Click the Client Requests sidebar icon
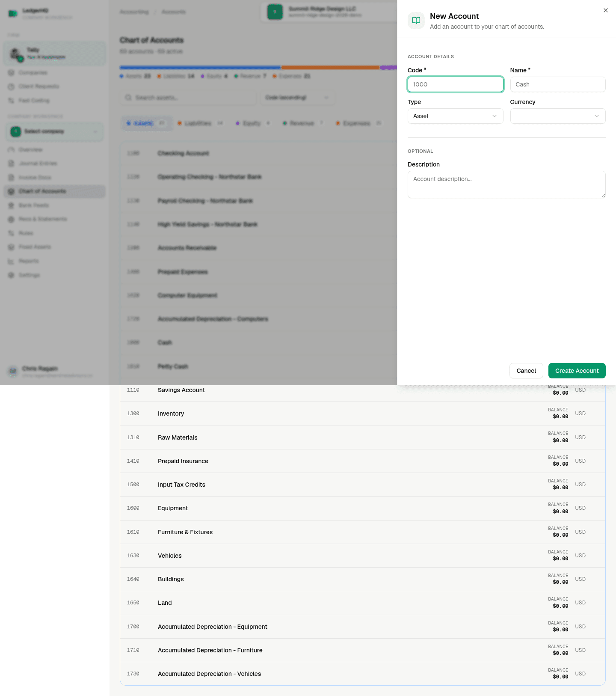This screenshot has height=696, width=616. pyautogui.click(x=11, y=86)
